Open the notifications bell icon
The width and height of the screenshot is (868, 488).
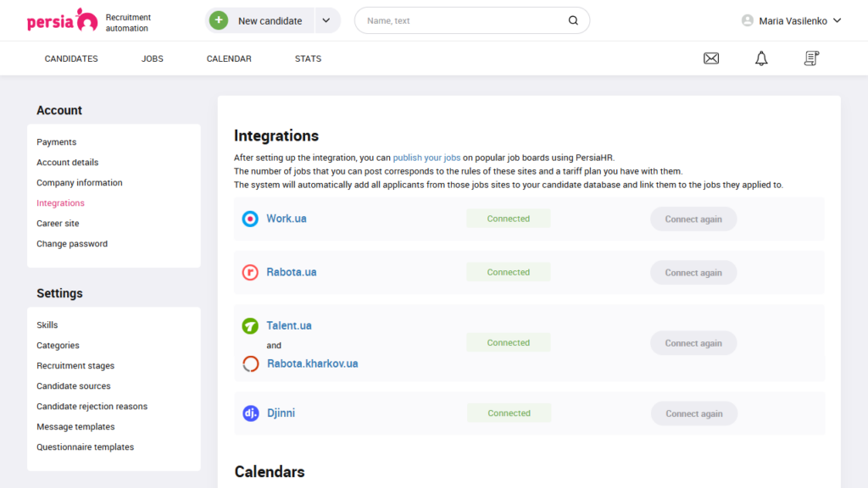point(761,58)
